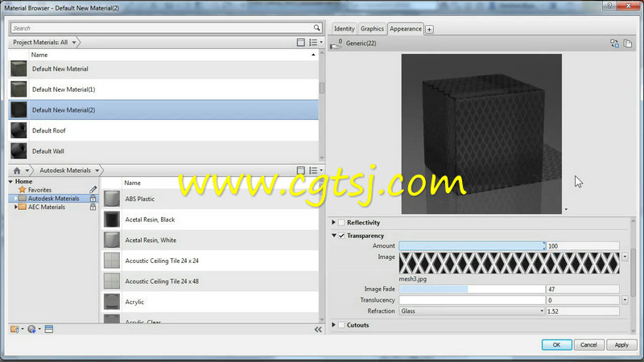Select AEC Materials in library tree
Image resolution: width=644 pixels, height=362 pixels.
[x=47, y=207]
